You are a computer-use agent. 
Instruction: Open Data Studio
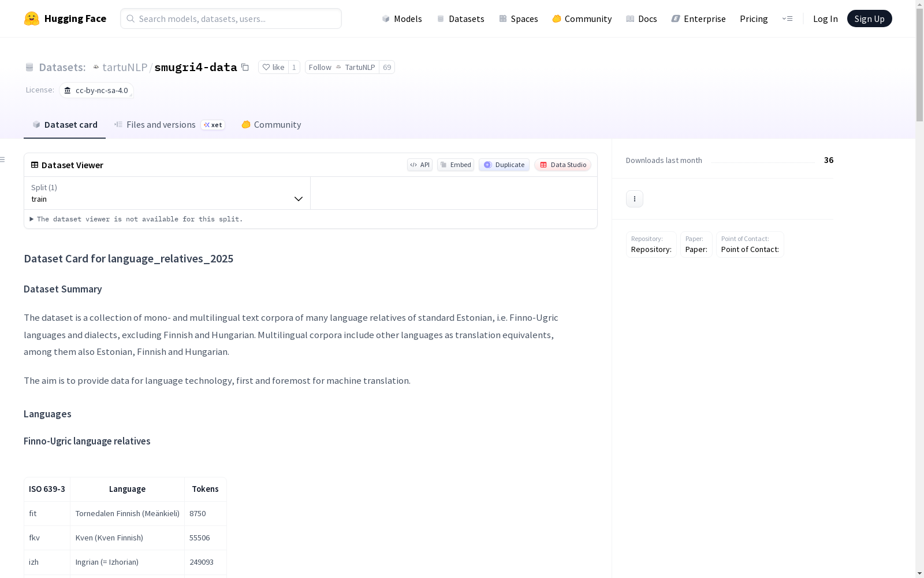click(x=563, y=165)
